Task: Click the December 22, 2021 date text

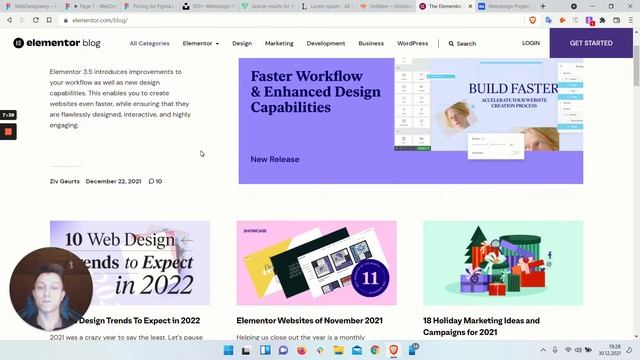Action: [113, 181]
